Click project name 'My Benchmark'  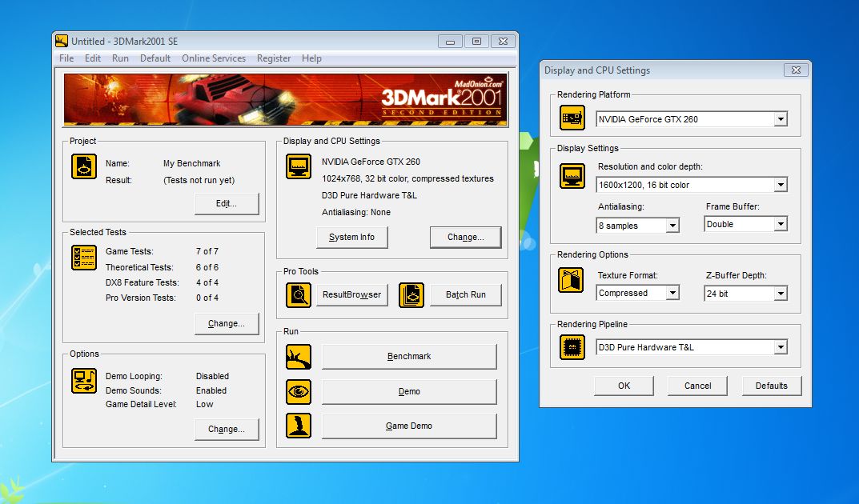pos(192,163)
